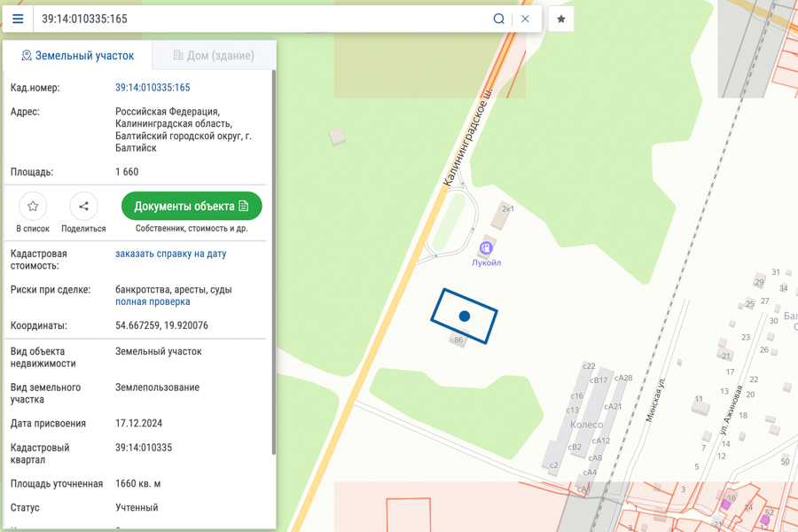Click the Лукойл gas station marker
The width and height of the screenshot is (798, 532).
point(486,248)
